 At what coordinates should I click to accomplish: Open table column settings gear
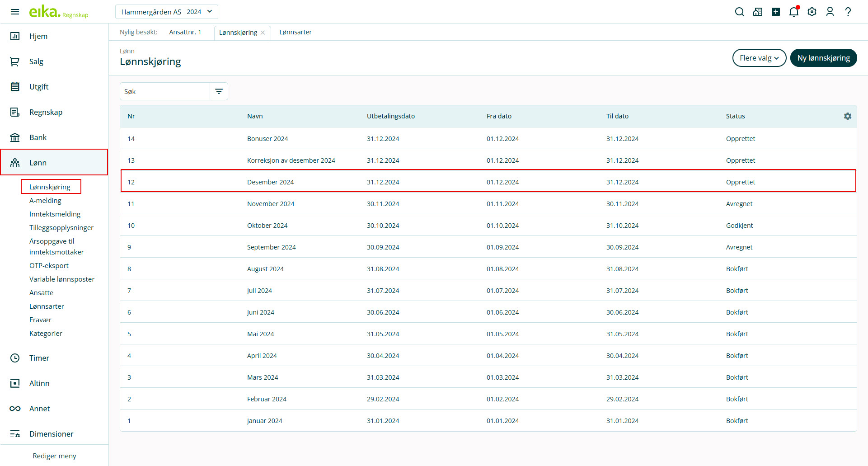coord(847,116)
